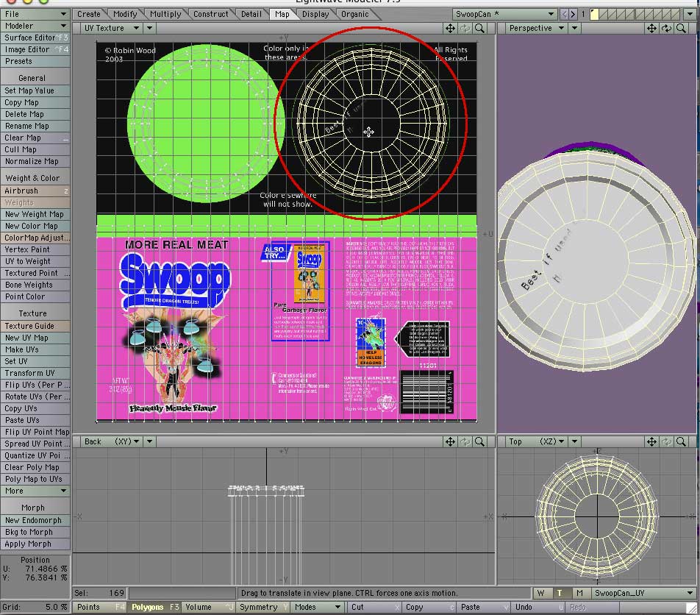Open the Multiply tab
Viewport: 700px width, 615px height.
click(x=165, y=14)
